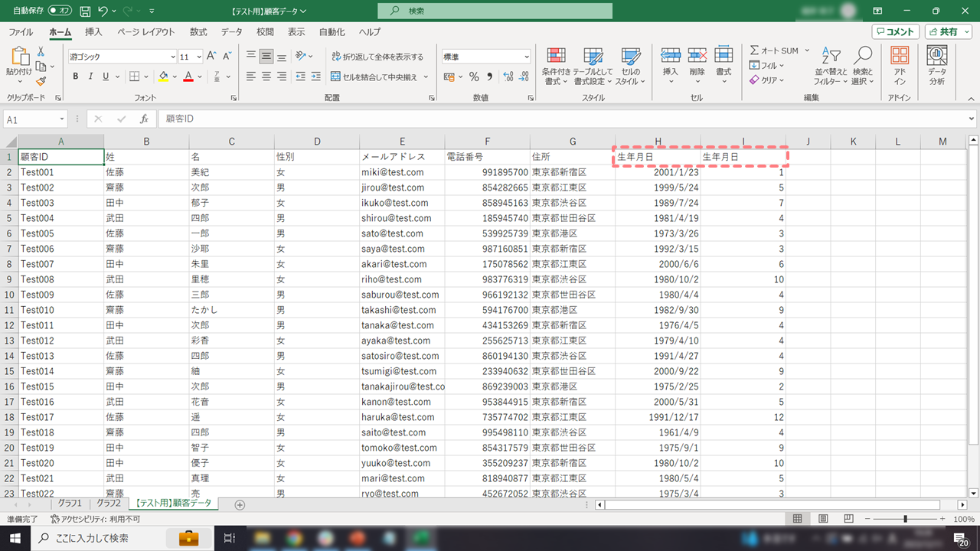Image resolution: width=980 pixels, height=551 pixels.
Task: Toggle Underline formatting
Action: (x=106, y=77)
